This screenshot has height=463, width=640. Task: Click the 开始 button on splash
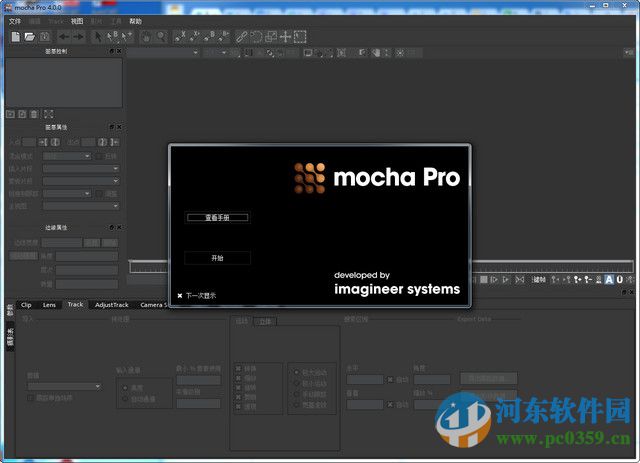click(x=217, y=258)
